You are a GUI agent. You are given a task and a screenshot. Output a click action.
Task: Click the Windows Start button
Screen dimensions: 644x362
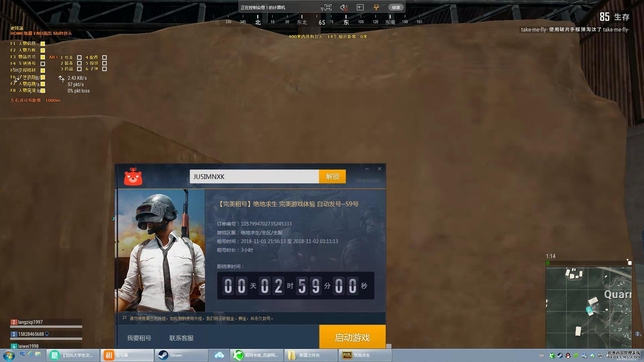point(9,355)
